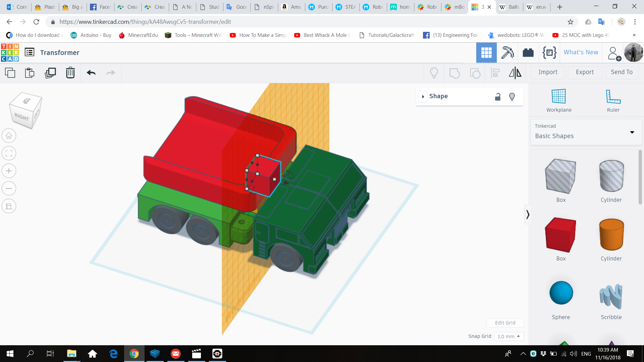Click the Export button
This screenshot has height=362, width=644.
(x=585, y=72)
